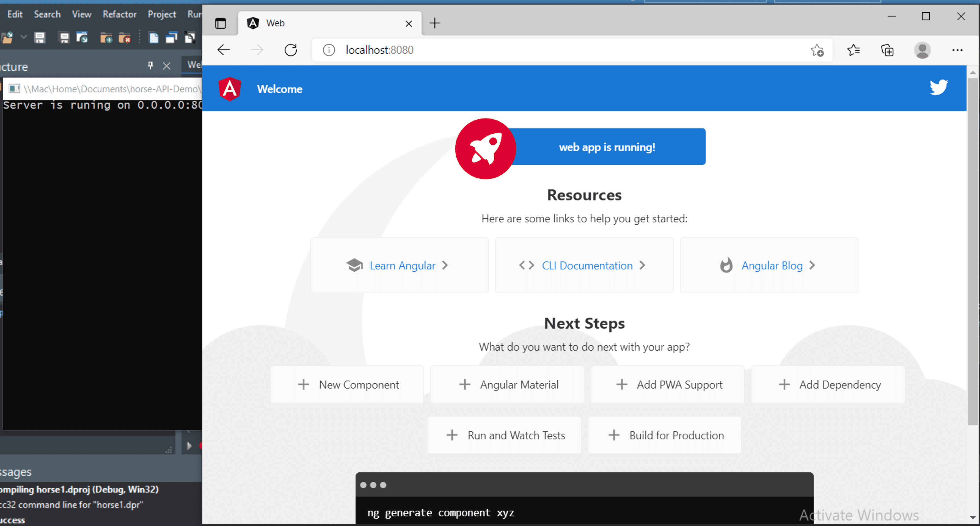Viewport: 980px width, 526px height.
Task: Open the browser Favorites list icon
Action: pos(853,50)
